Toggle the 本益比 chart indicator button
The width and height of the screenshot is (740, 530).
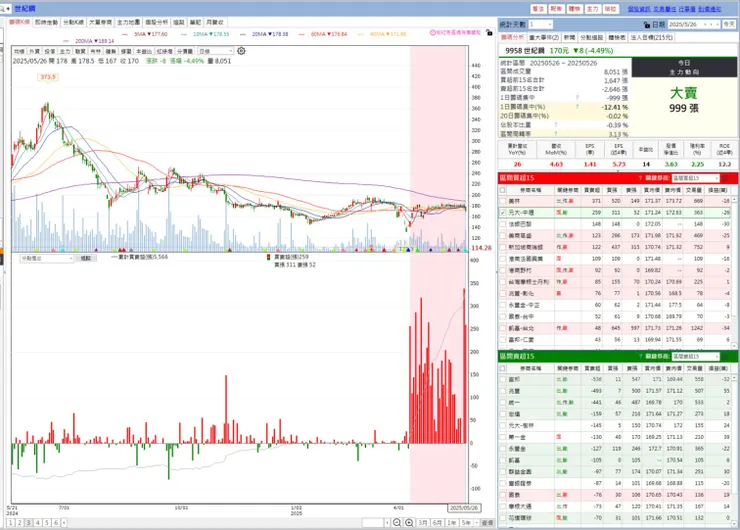click(x=143, y=51)
